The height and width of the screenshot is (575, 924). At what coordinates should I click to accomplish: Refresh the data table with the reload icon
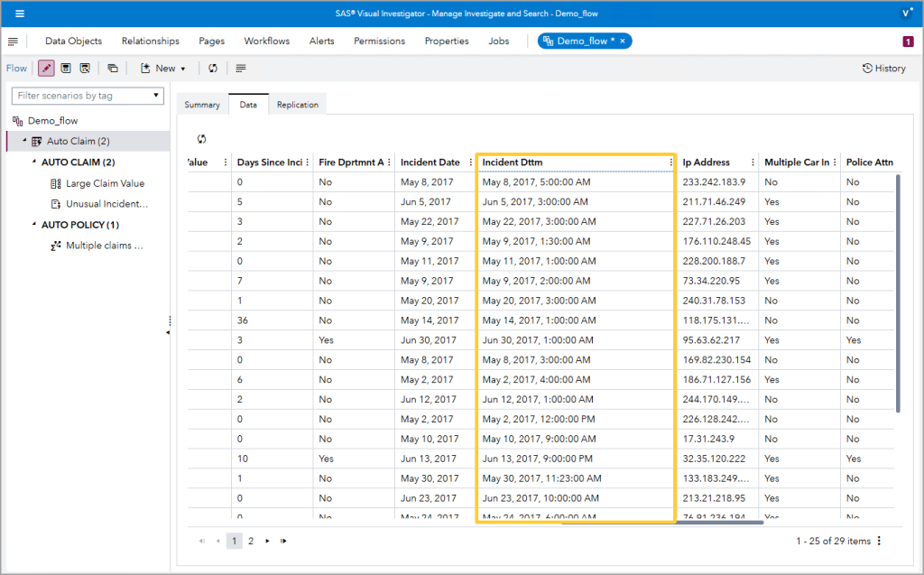201,139
